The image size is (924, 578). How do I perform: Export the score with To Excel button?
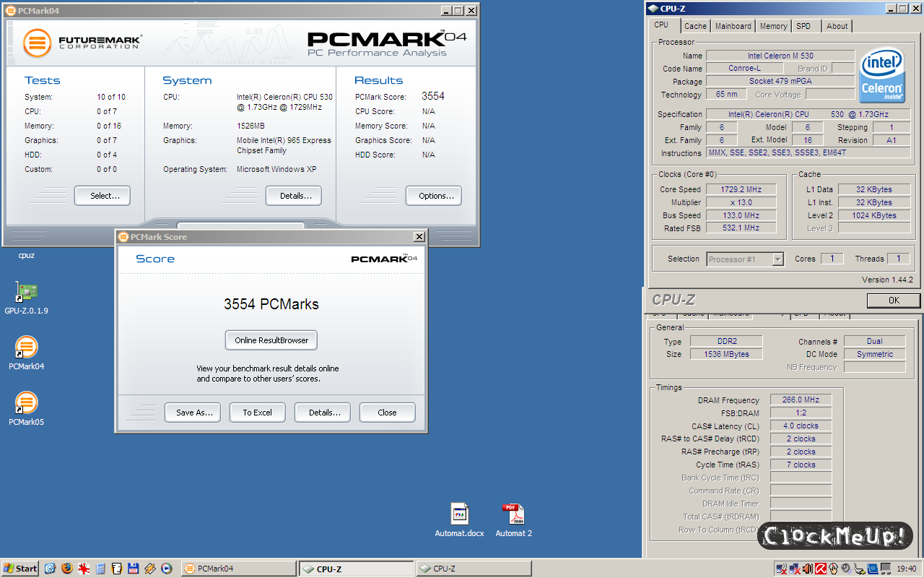(258, 413)
